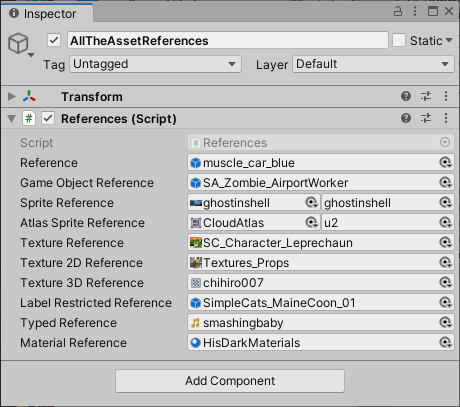Toggle the GameObject active checkbox
The height and width of the screenshot is (407, 460).
54,41
